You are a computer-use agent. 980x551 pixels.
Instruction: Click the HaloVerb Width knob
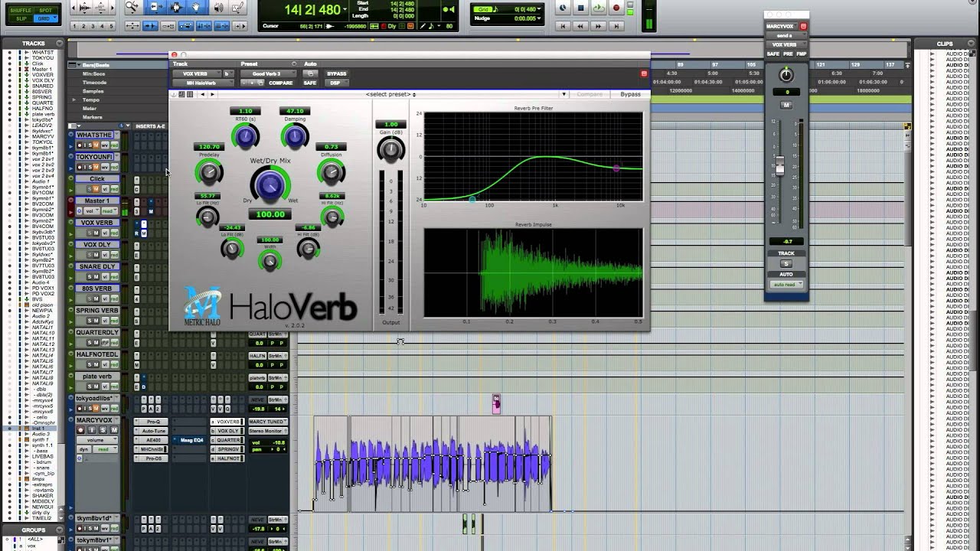(269, 261)
